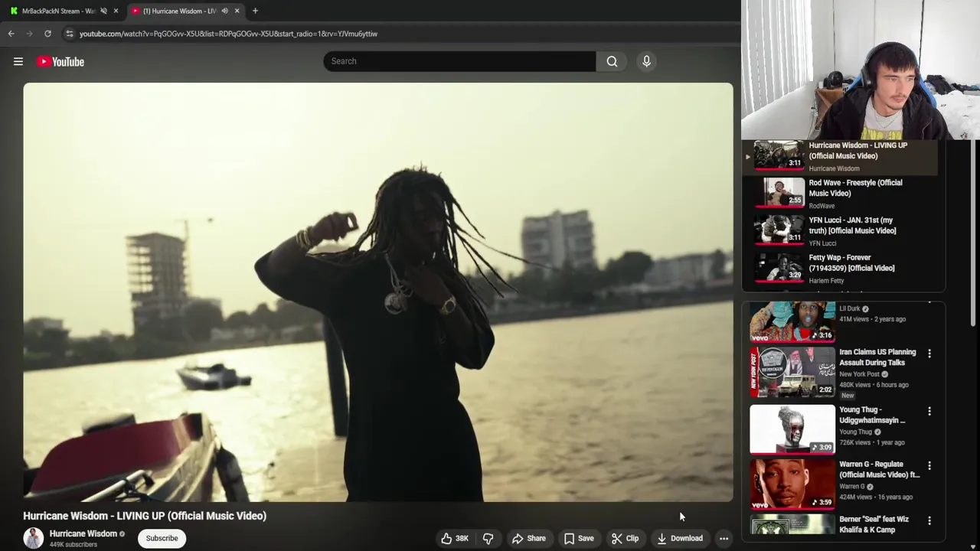Open options menu for Berner Seal video

tap(929, 520)
